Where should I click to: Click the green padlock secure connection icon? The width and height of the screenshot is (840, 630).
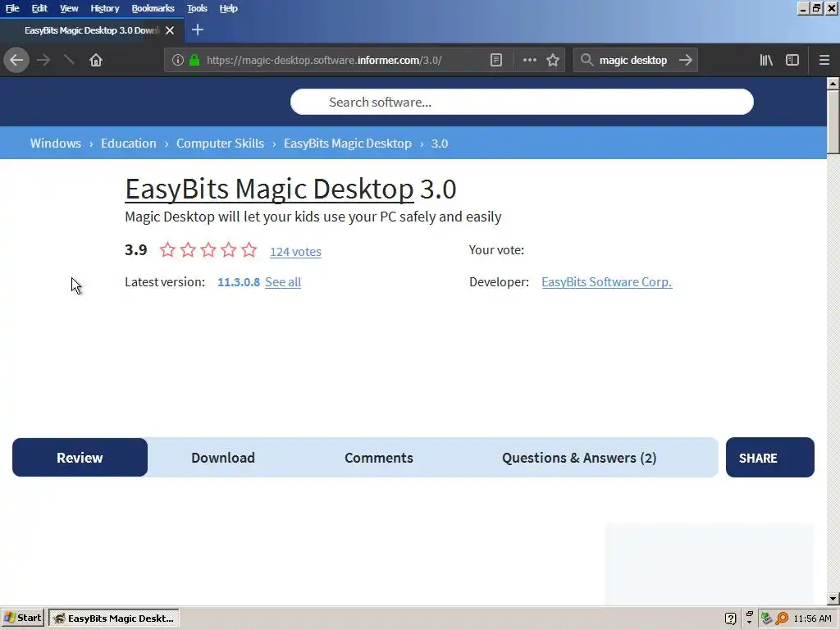tap(194, 60)
